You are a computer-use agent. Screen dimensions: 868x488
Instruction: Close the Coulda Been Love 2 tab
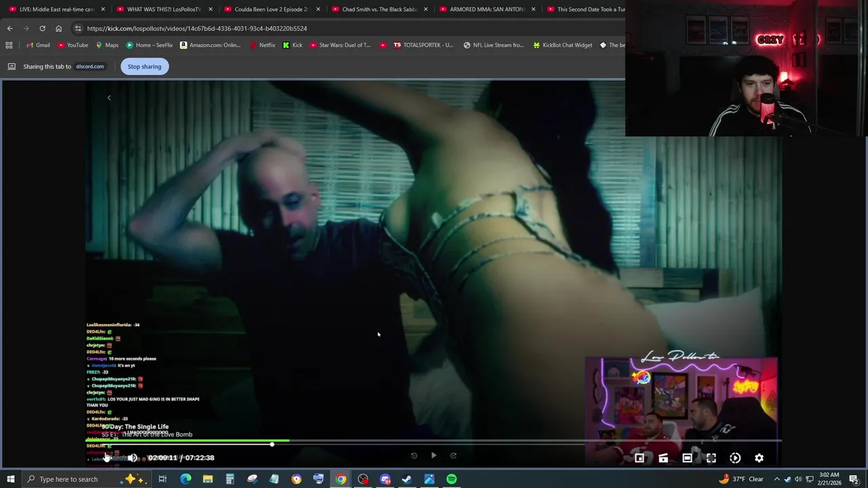[x=318, y=9]
